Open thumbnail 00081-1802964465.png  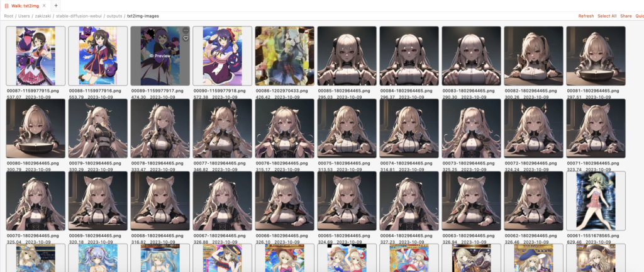point(596,55)
